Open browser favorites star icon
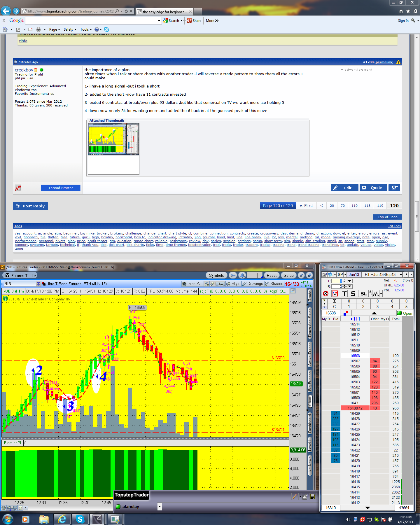420x525 pixels. [x=408, y=11]
